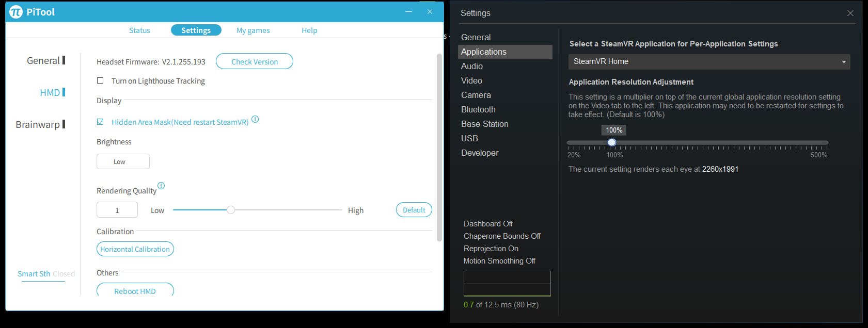Toggle Motion Smoothing Off status
Viewport: 868px width, 328px height.
[499, 261]
